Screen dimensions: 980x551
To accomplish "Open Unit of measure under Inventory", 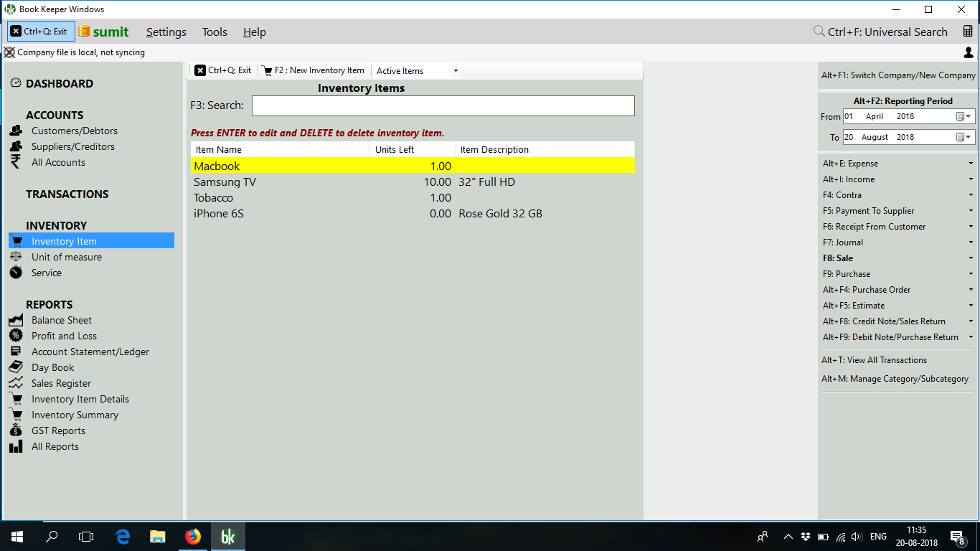I will coord(65,257).
